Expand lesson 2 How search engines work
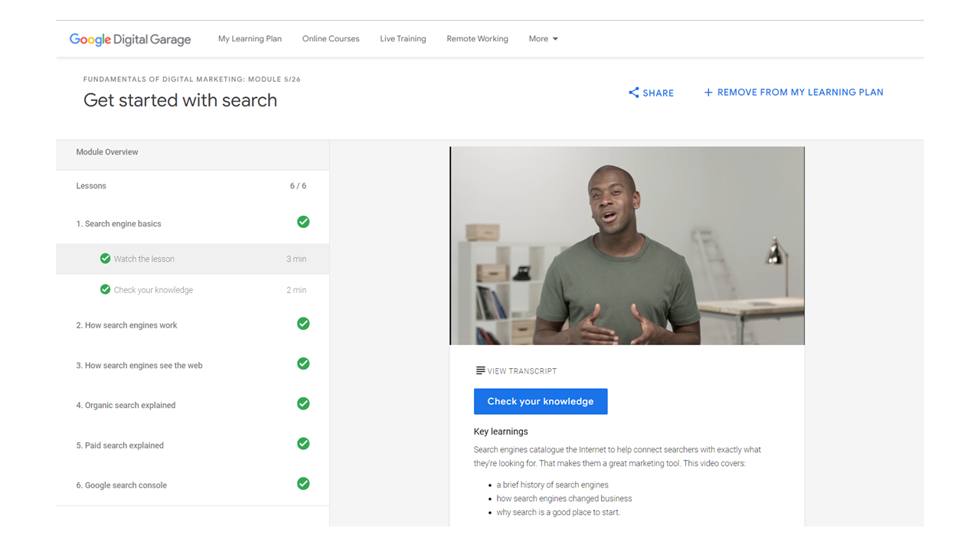 pos(193,325)
